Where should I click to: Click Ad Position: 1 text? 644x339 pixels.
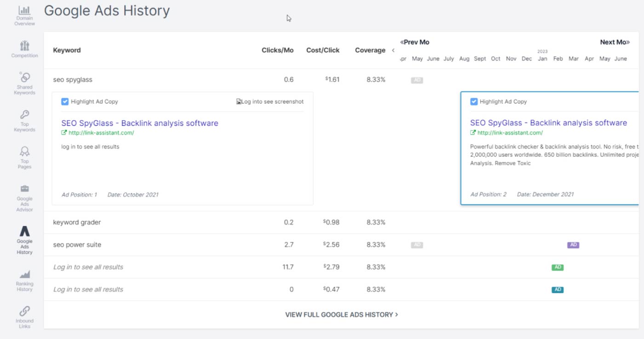point(79,195)
